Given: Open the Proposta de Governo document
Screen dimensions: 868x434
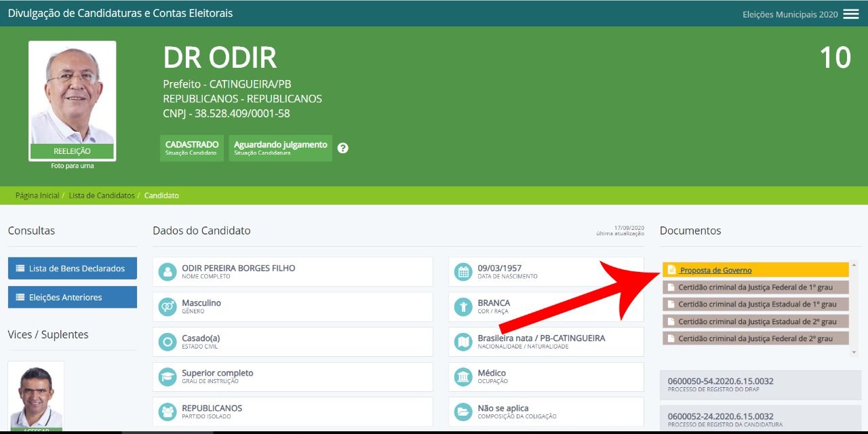Looking at the screenshot, I should click(x=715, y=270).
